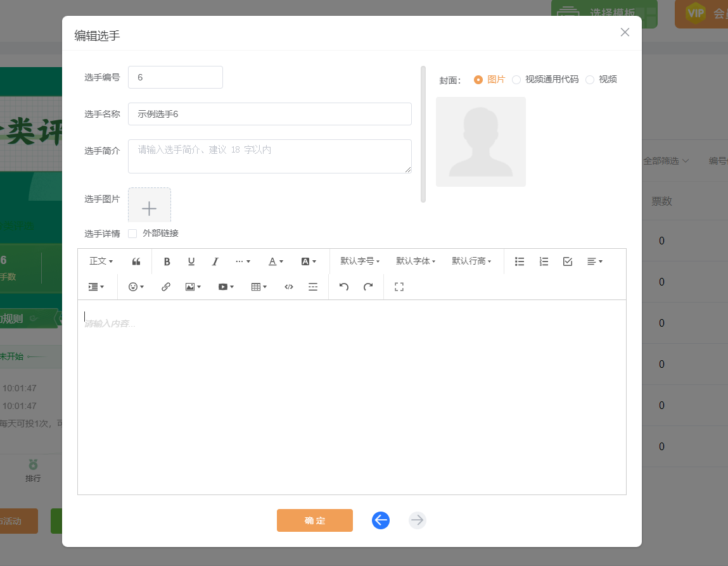
Task: Enable the 外部链接 checkbox
Action: point(132,234)
